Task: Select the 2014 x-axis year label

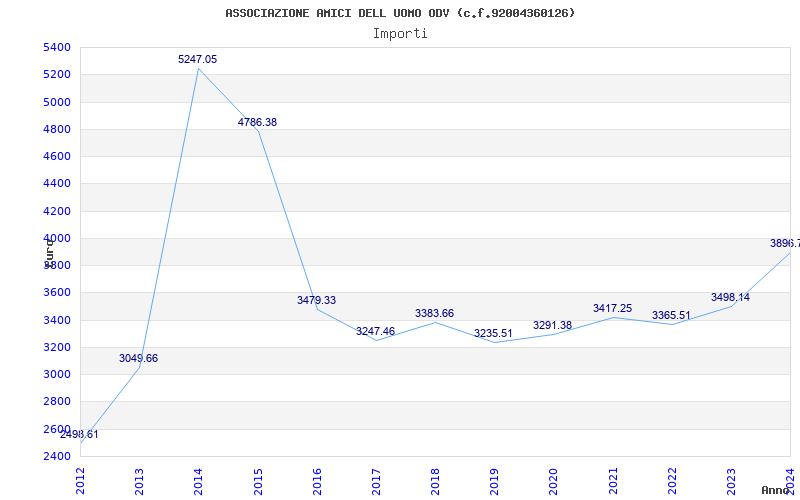Action: (198, 481)
